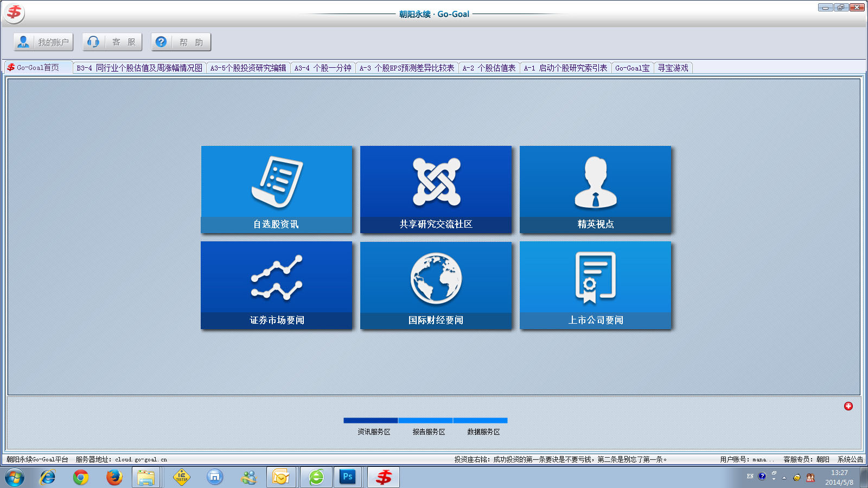
Task: Switch to the Go-Goal宝 tab
Action: tap(633, 68)
